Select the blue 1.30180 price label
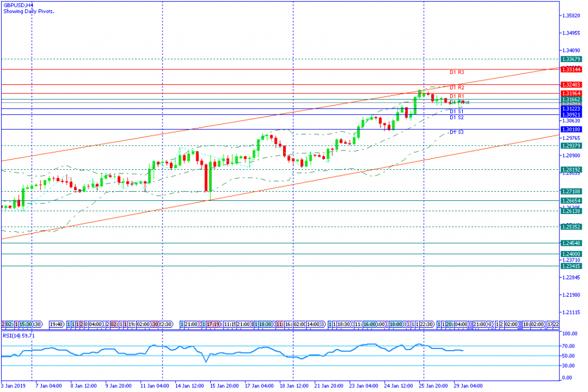The height and width of the screenshot is (392, 588). pos(571,129)
